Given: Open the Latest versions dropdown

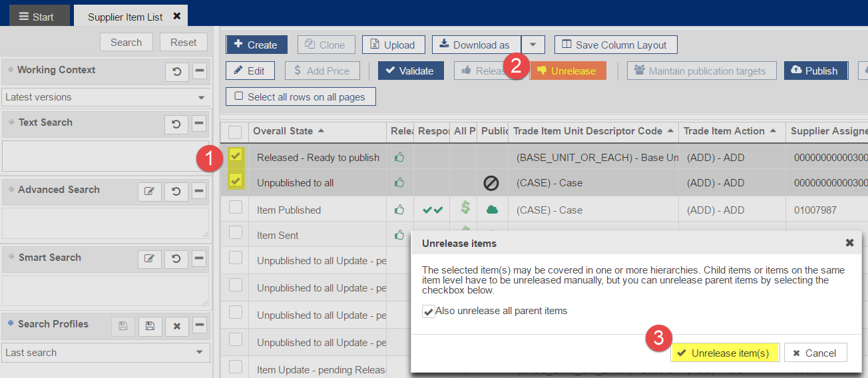Looking at the screenshot, I should pyautogui.click(x=105, y=97).
